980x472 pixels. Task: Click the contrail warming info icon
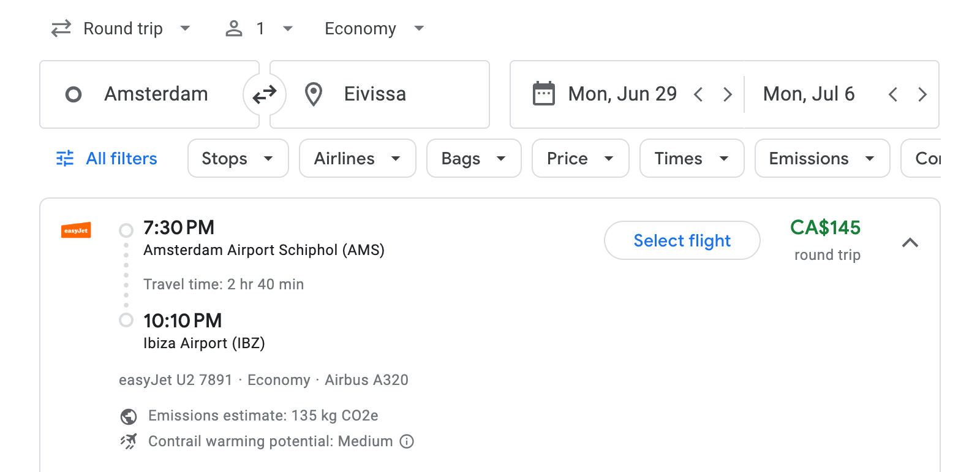point(406,441)
